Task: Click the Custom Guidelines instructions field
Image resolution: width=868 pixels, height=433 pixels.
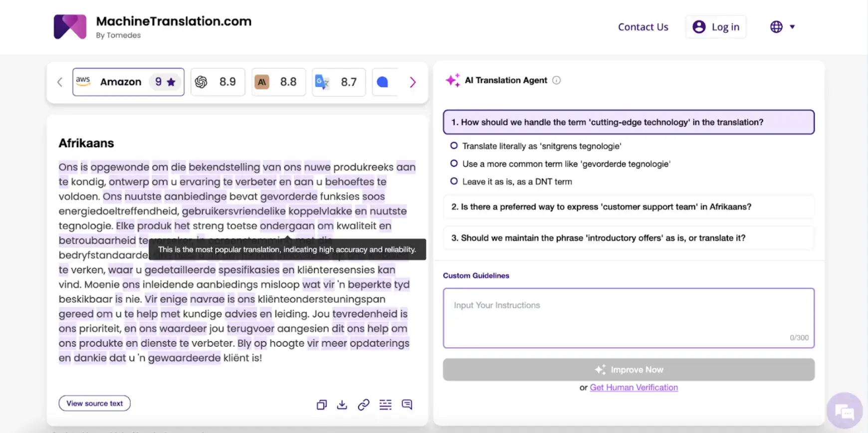Action: pyautogui.click(x=629, y=318)
